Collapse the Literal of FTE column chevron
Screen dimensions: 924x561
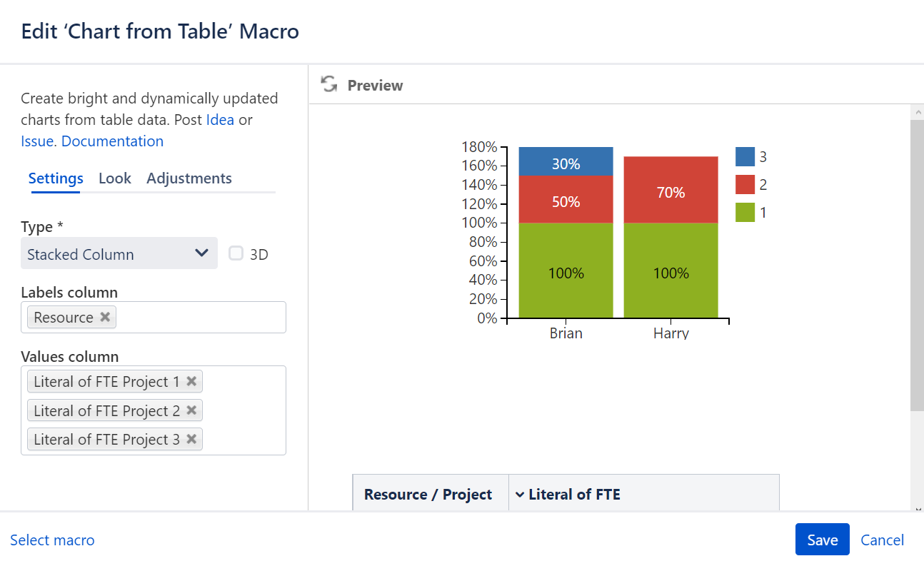(x=520, y=494)
